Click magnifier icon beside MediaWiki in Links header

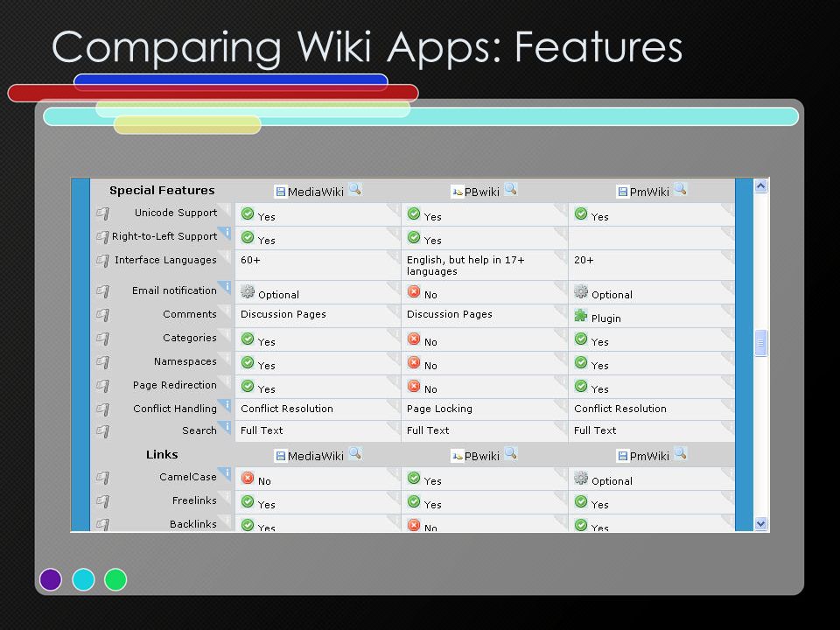(354, 453)
